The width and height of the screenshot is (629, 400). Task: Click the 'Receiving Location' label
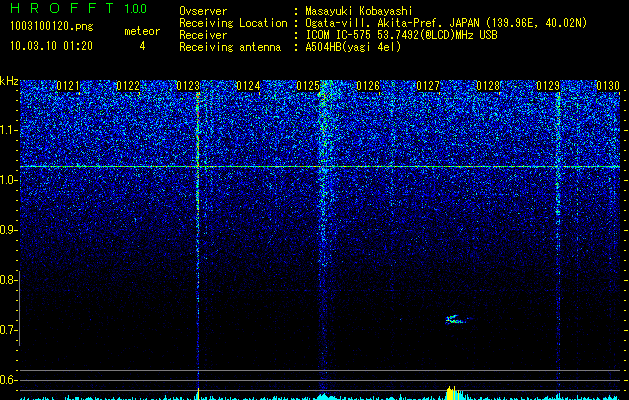tap(233, 23)
